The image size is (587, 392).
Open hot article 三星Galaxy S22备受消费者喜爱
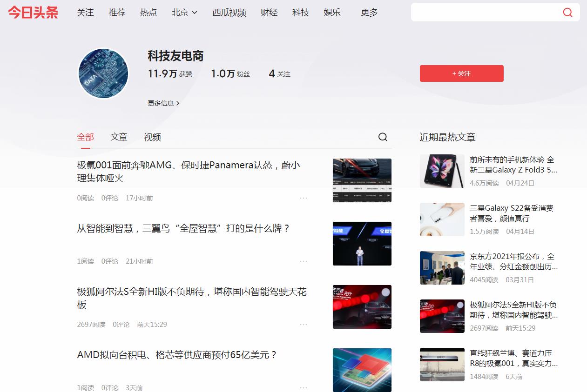[x=512, y=213]
